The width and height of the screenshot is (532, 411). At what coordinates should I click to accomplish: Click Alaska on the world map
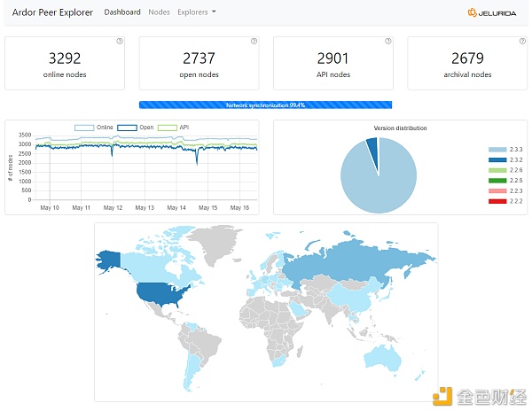click(x=109, y=260)
